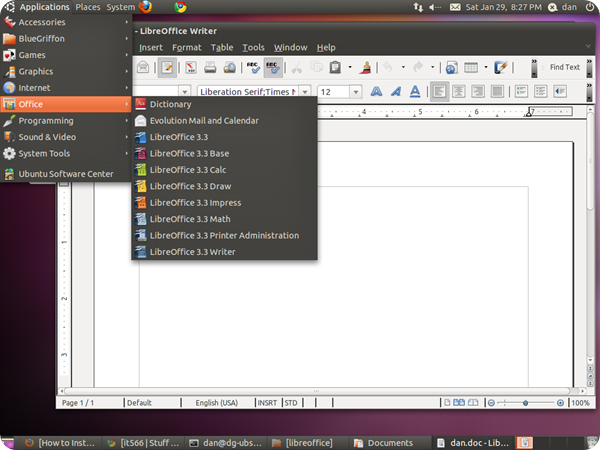Click the horizontal scrollbar of the document
The height and width of the screenshot is (450, 600).
click(x=317, y=391)
